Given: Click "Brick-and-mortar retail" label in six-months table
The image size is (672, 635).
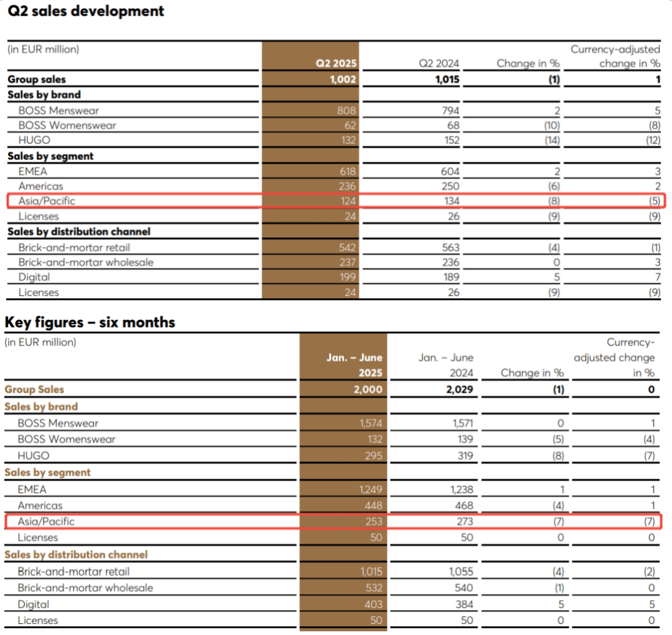Looking at the screenshot, I should click(73, 571).
